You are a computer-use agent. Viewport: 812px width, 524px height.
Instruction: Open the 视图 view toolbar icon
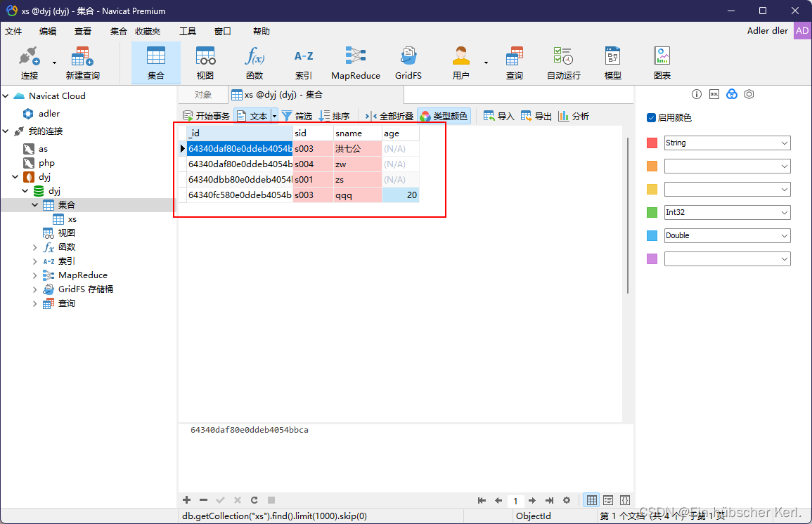pos(205,63)
